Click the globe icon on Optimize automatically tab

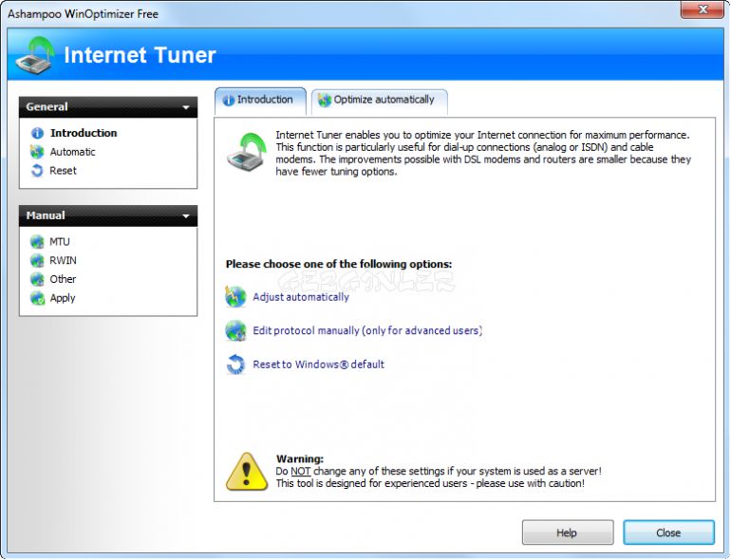[x=325, y=100]
